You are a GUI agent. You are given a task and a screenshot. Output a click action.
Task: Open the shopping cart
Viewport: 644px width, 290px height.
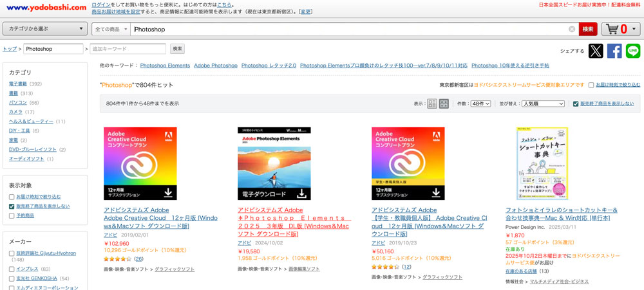point(621,29)
